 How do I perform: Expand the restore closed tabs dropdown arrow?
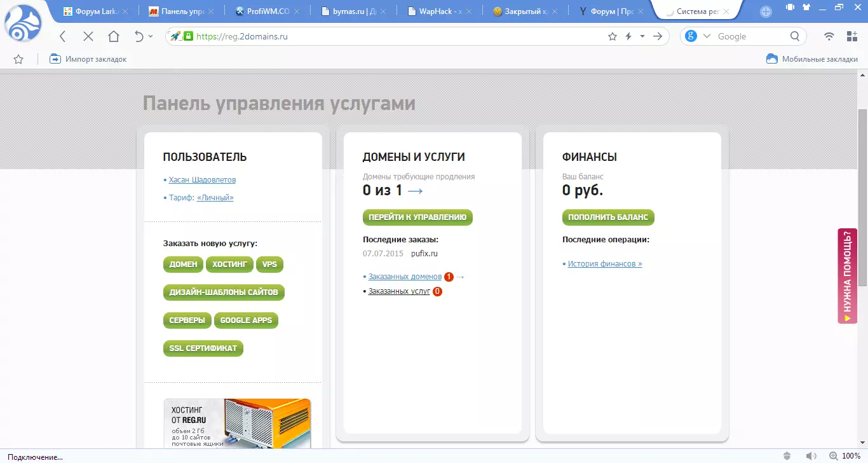(x=151, y=36)
